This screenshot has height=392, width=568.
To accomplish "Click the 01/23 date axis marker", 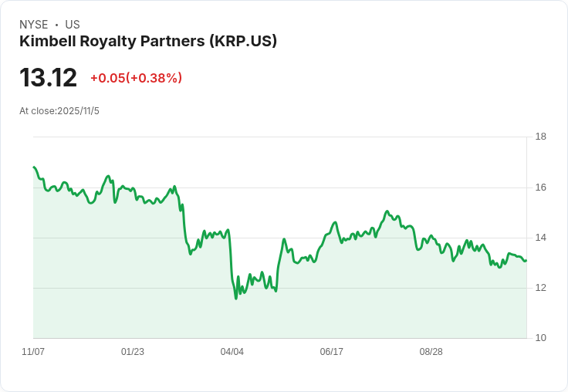I will click(133, 352).
